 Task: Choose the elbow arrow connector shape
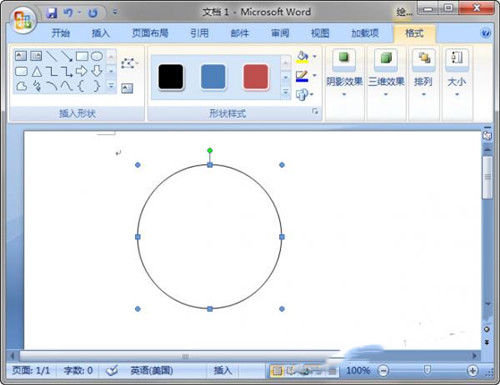coord(67,71)
